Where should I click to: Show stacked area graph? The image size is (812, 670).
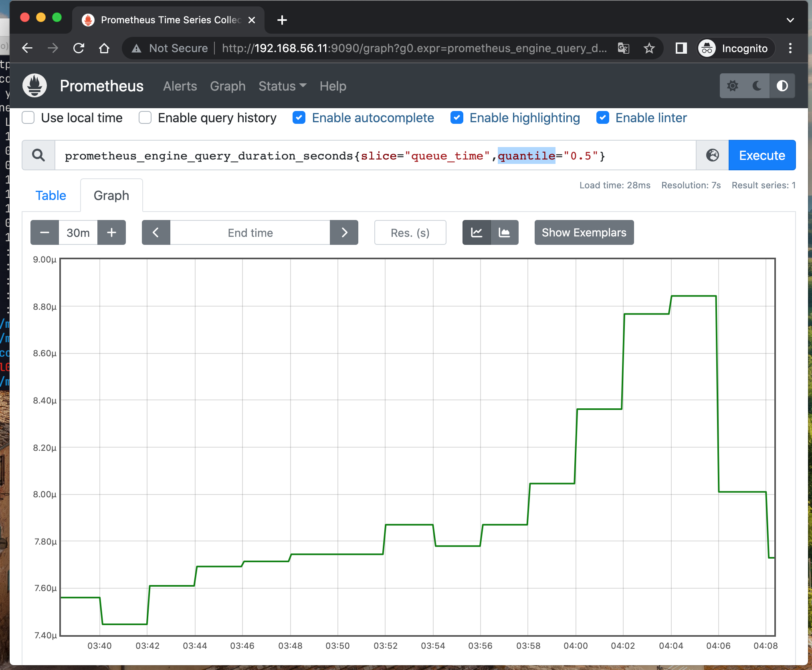pos(504,232)
